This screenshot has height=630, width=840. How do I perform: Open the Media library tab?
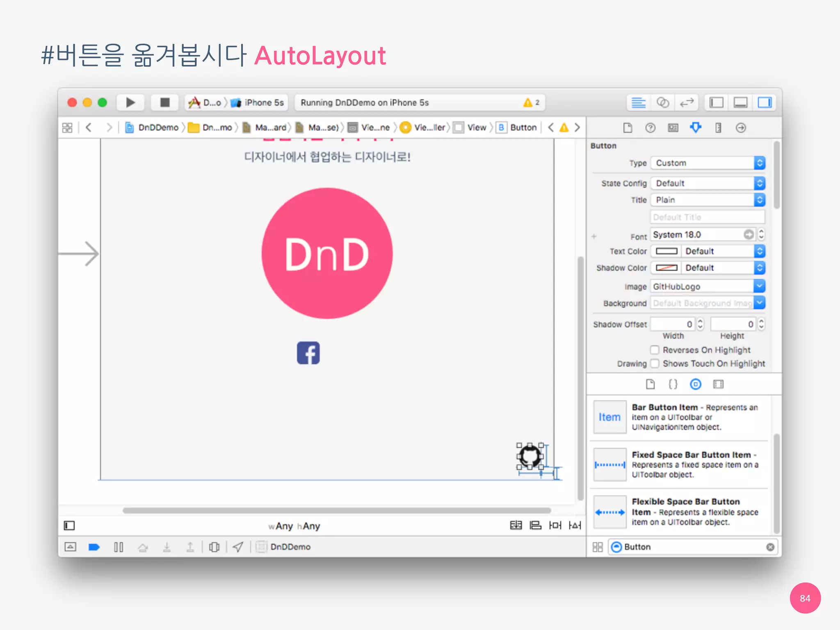point(718,384)
